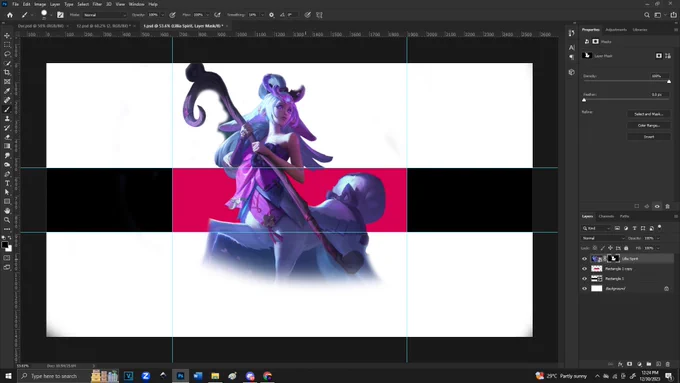Click the Select and Mask button
The width and height of the screenshot is (680, 383).
(649, 114)
